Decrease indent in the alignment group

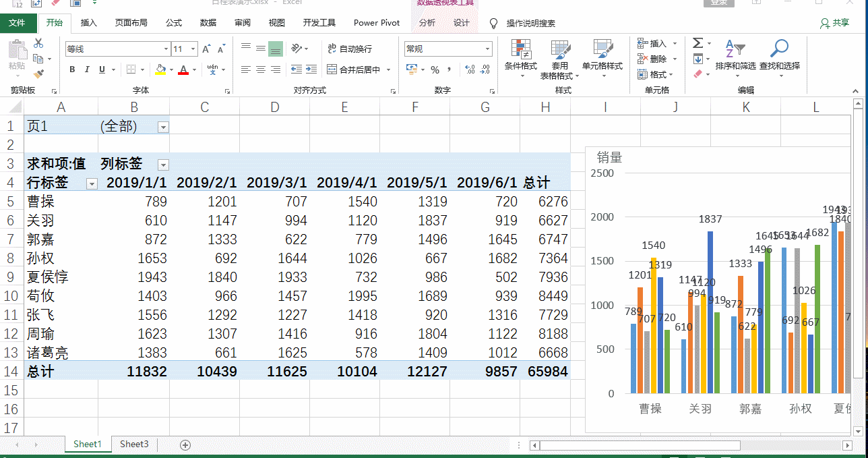pyautogui.click(x=296, y=69)
